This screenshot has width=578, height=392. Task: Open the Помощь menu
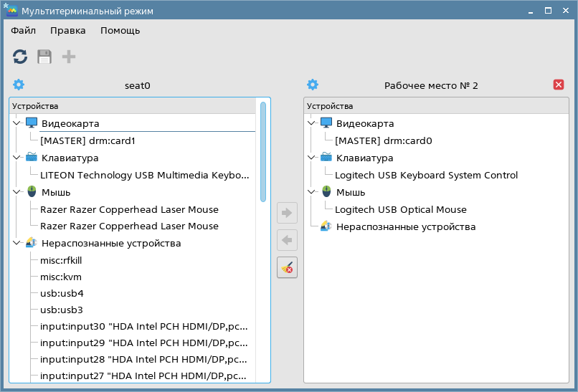[x=120, y=30]
